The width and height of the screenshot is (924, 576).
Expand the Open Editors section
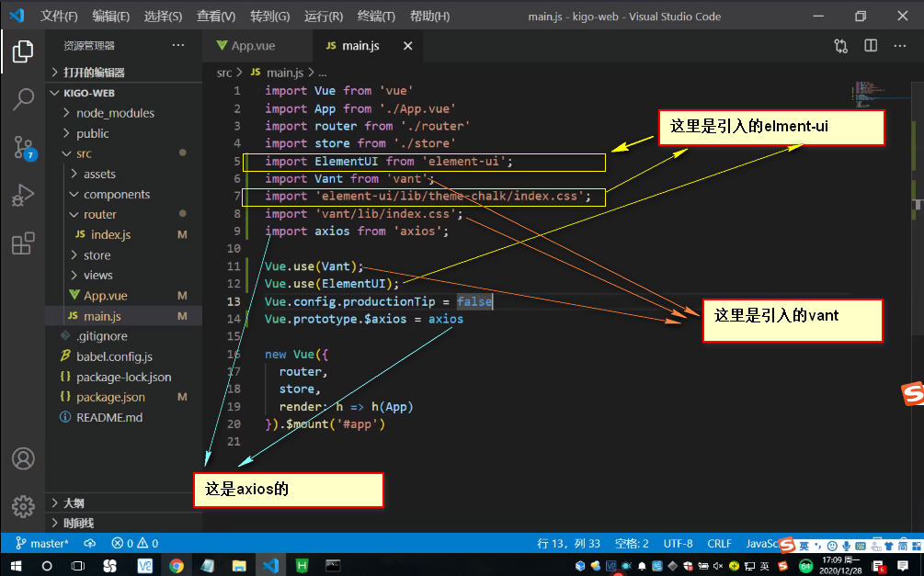pos(124,73)
